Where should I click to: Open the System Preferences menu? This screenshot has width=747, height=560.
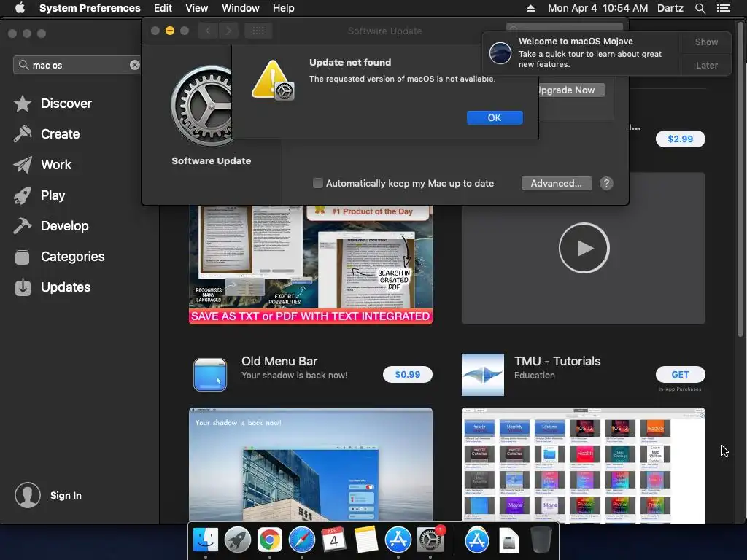(x=90, y=8)
